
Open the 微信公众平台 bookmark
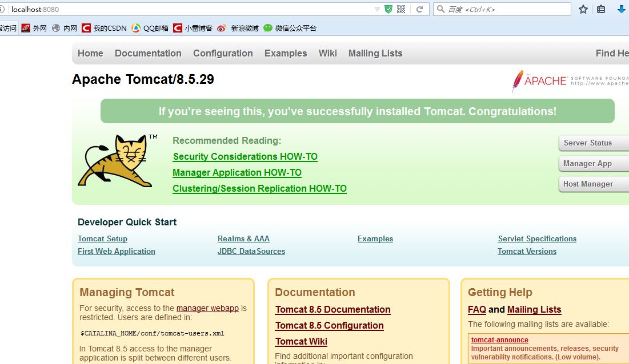(x=290, y=28)
